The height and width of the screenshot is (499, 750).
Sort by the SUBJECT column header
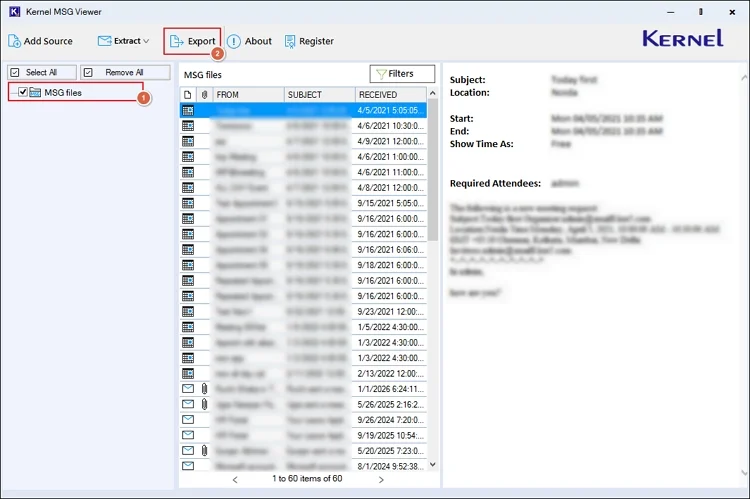[x=320, y=95]
